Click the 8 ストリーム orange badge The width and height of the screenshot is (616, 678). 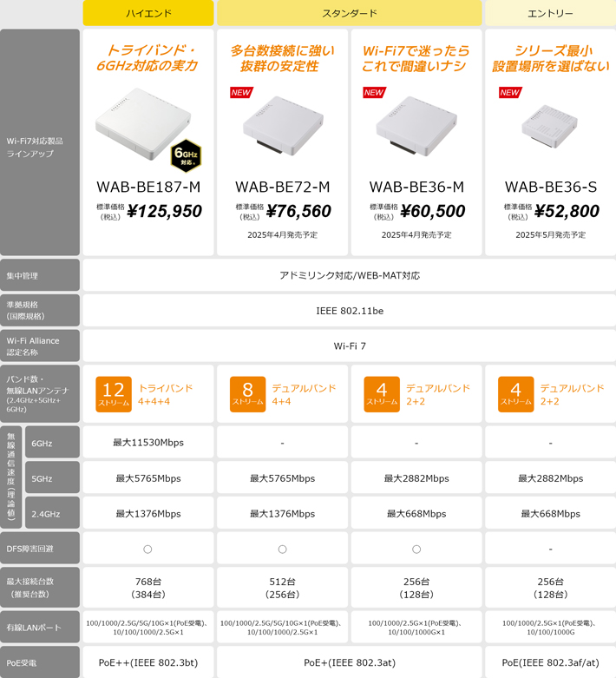click(247, 394)
